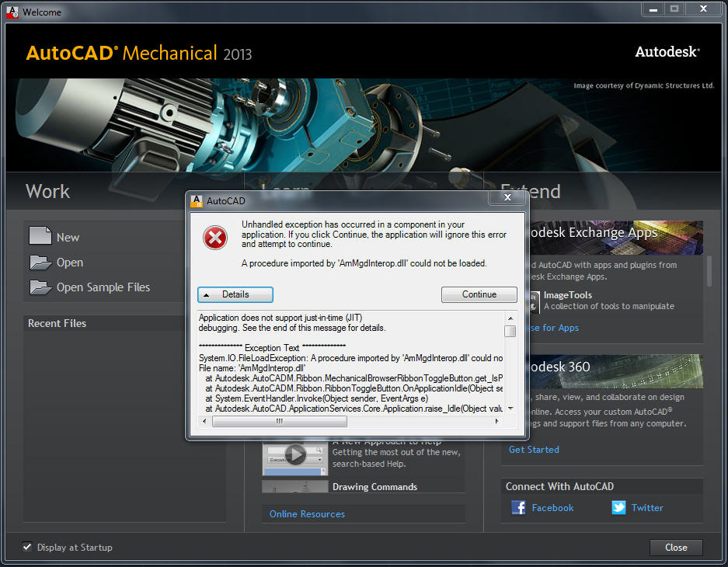The image size is (728, 567).
Task: Close the AutoCAD error dialog
Action: click(507, 197)
